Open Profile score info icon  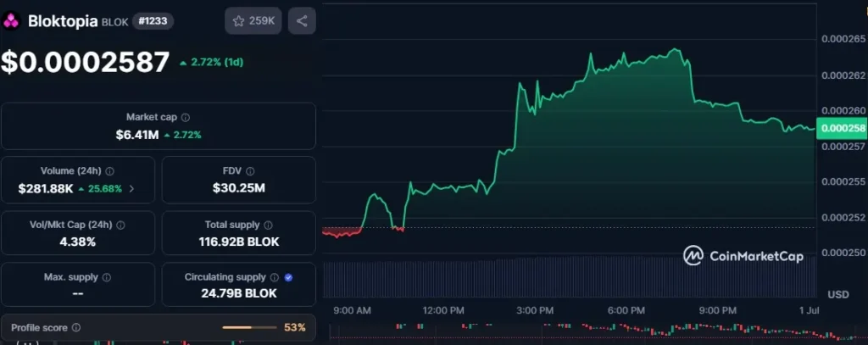pyautogui.click(x=76, y=327)
